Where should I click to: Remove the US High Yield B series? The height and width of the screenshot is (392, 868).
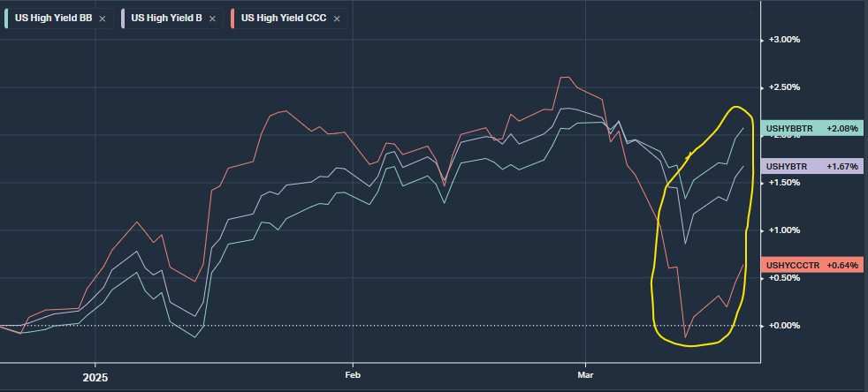(x=212, y=18)
